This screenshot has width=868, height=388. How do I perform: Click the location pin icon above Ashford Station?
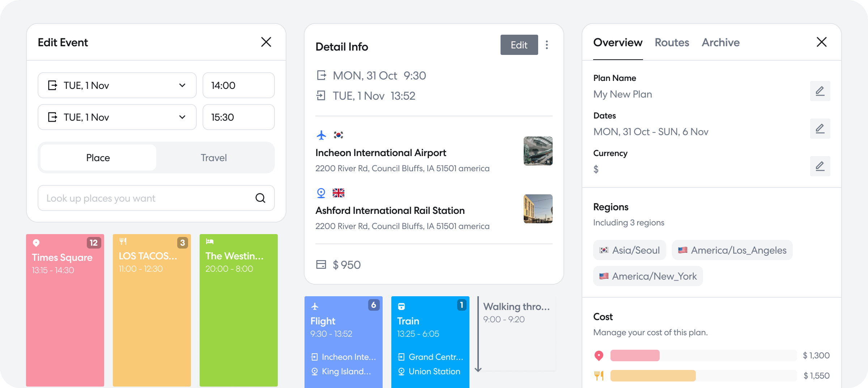tap(321, 193)
